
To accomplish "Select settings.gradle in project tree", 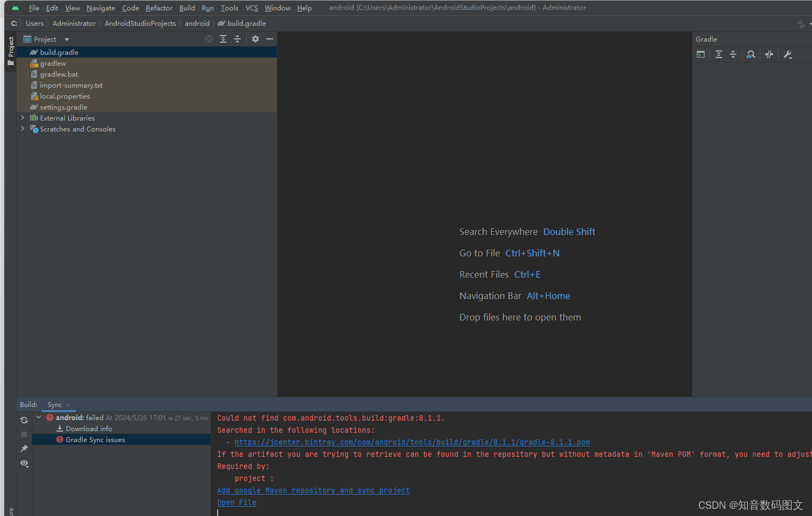I will (146, 107).
